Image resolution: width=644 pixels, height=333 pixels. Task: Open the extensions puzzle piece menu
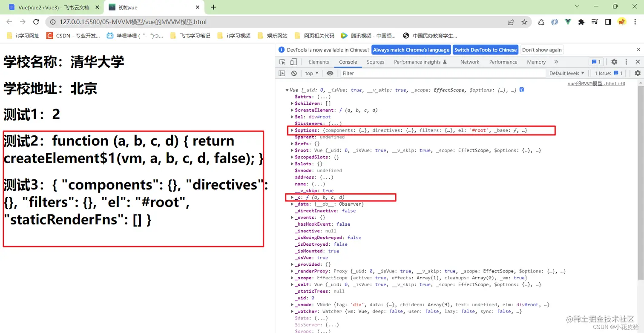pos(581,22)
